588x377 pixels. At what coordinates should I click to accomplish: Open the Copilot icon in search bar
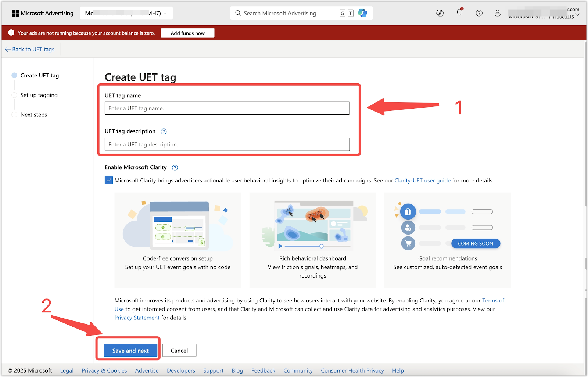[362, 13]
